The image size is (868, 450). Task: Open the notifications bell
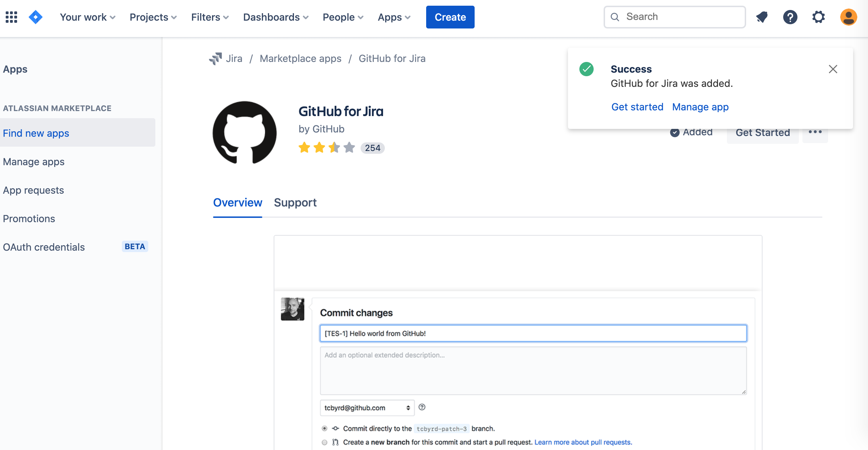(762, 17)
